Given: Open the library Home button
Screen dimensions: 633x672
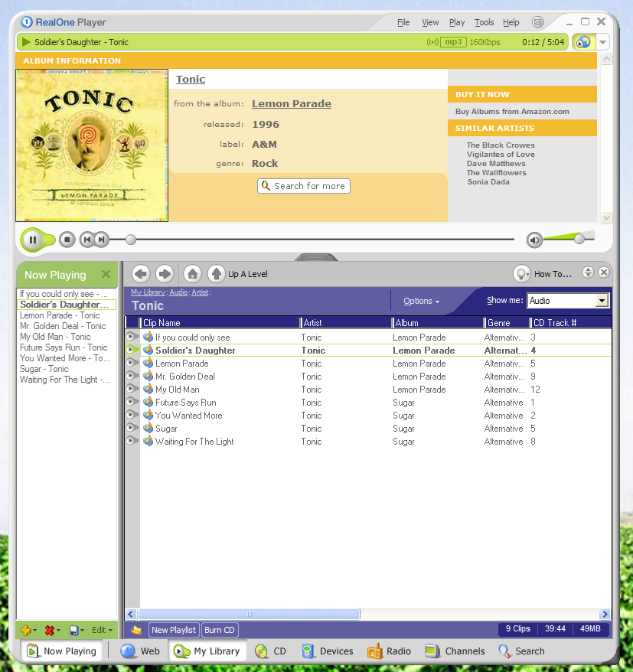Looking at the screenshot, I should coord(192,273).
